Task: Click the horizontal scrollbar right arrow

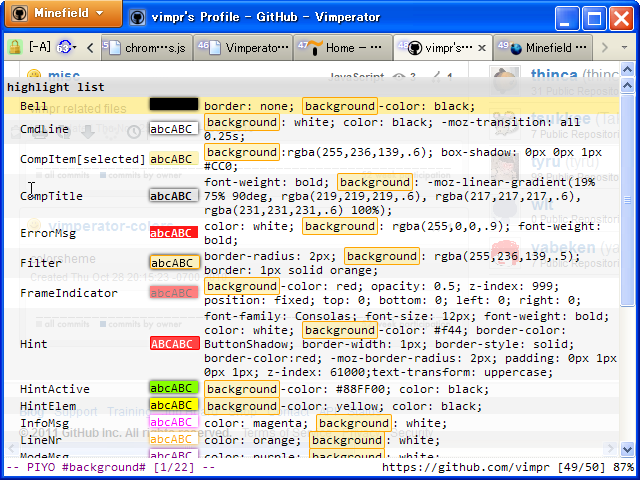Action: pyautogui.click(x=610, y=449)
